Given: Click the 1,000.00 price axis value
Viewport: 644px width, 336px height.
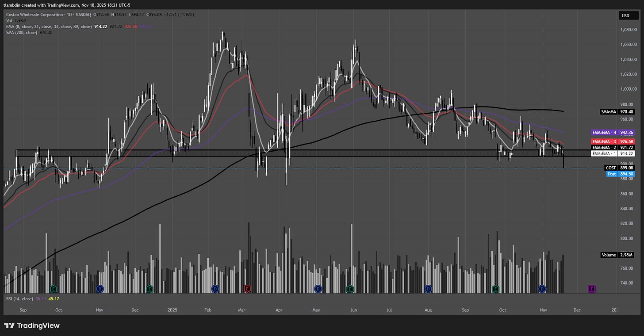Looking at the screenshot, I should [628, 89].
